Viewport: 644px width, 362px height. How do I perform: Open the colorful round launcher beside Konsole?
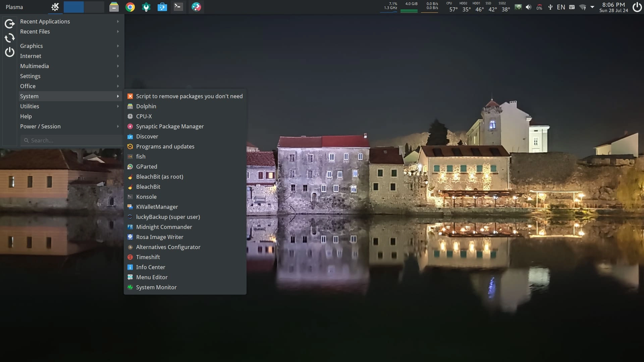(196, 7)
